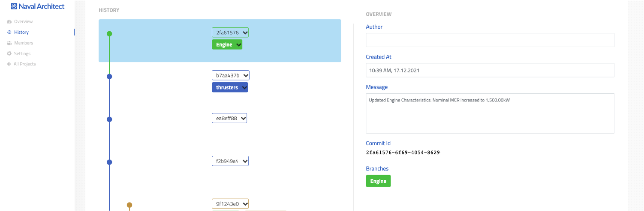This screenshot has width=644, height=211.
Task: Open the green Engine branch dropdown in history
Action: (227, 45)
